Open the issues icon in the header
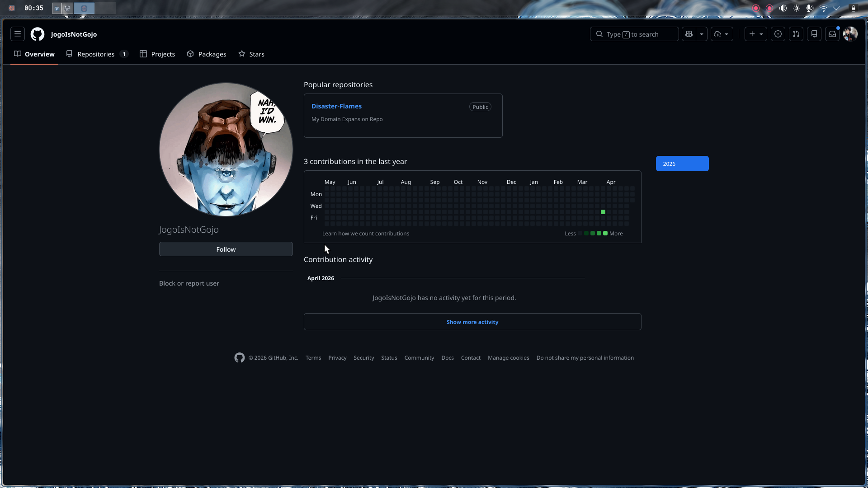The height and width of the screenshot is (488, 868). click(x=778, y=34)
